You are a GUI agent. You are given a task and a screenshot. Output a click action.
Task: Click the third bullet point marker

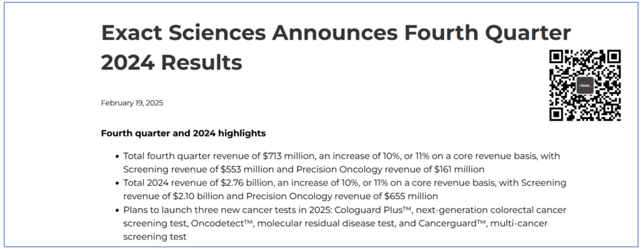(x=117, y=210)
